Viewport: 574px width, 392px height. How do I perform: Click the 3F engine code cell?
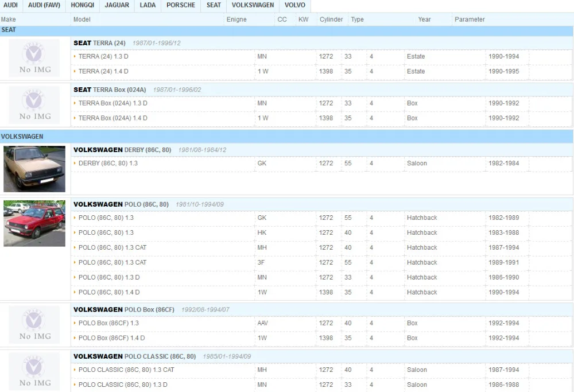tap(261, 263)
